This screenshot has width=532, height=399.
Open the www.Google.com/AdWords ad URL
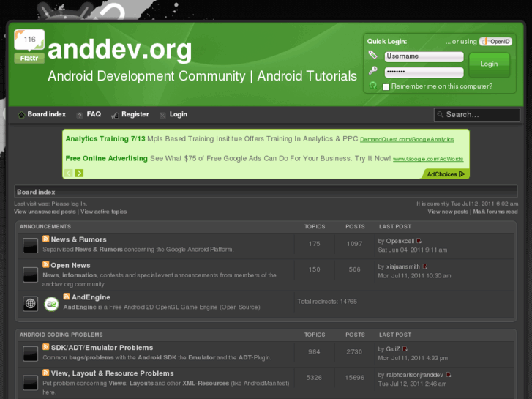[x=428, y=159]
